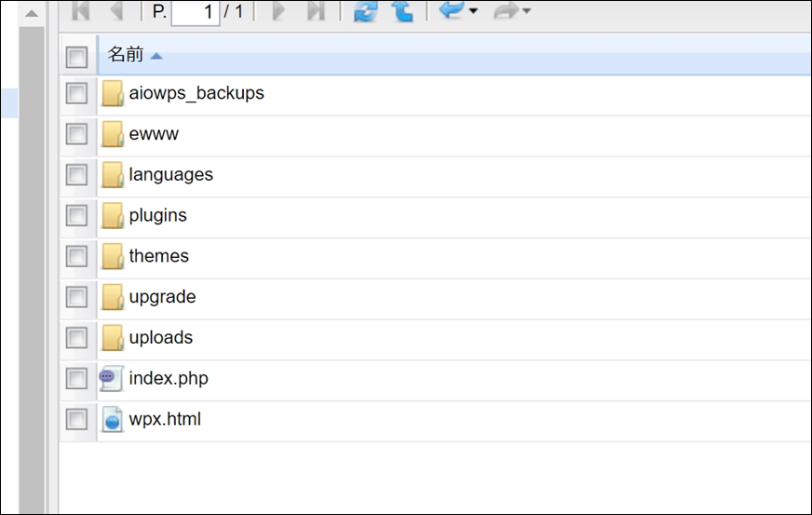The width and height of the screenshot is (812, 515).
Task: Go up one folder level icon
Action: 403,10
